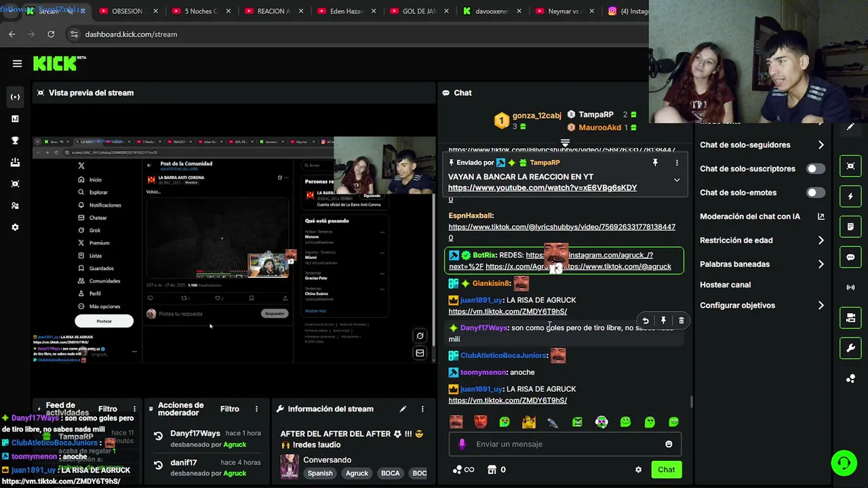Click the delete trash icon on the hovered chat message
This screenshot has width=868, height=488.
(x=682, y=321)
